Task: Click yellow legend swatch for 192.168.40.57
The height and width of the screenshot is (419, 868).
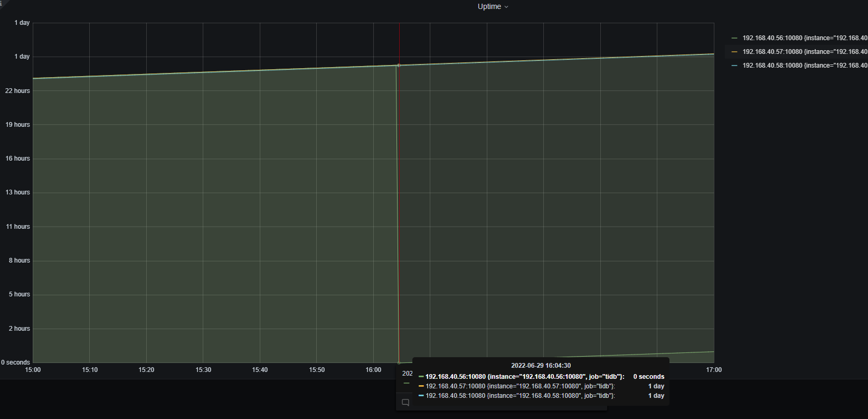Action: pyautogui.click(x=734, y=52)
